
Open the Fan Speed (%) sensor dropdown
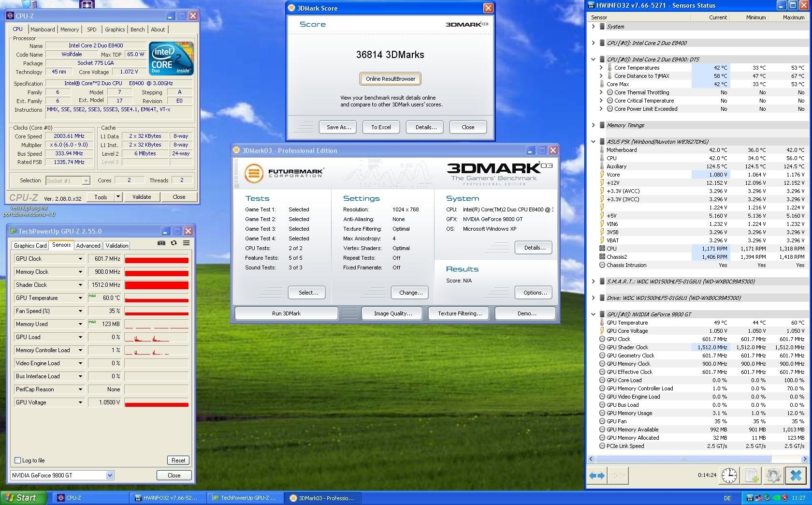80,311
